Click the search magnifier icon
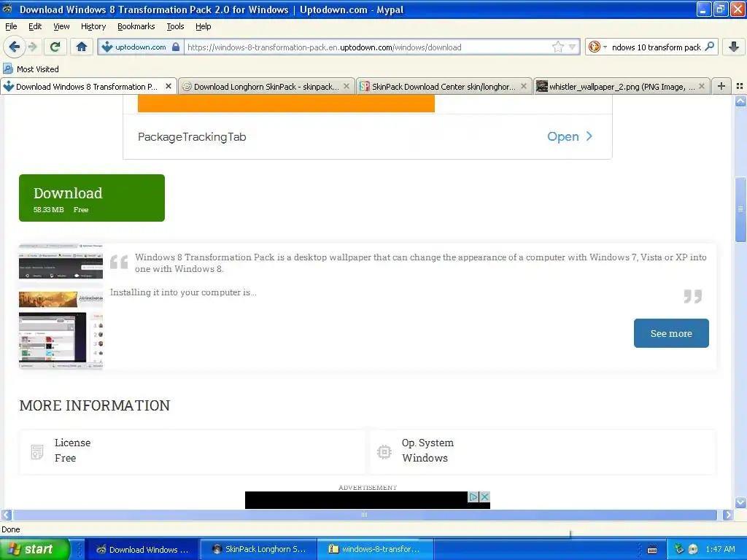 [709, 47]
